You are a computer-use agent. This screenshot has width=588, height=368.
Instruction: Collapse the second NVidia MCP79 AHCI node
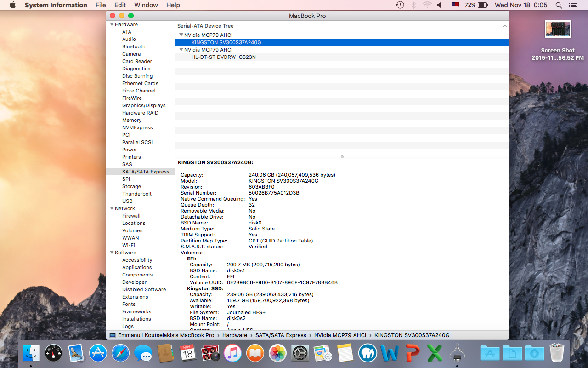[181, 50]
